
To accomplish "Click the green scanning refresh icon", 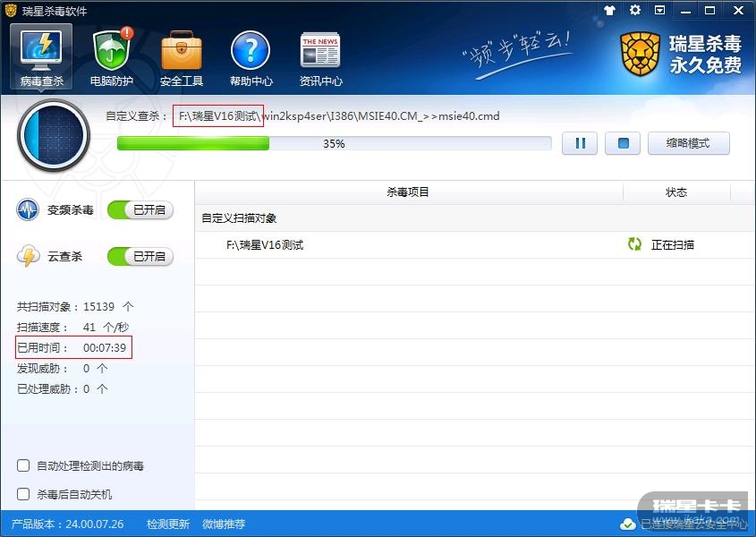I will pyautogui.click(x=634, y=244).
